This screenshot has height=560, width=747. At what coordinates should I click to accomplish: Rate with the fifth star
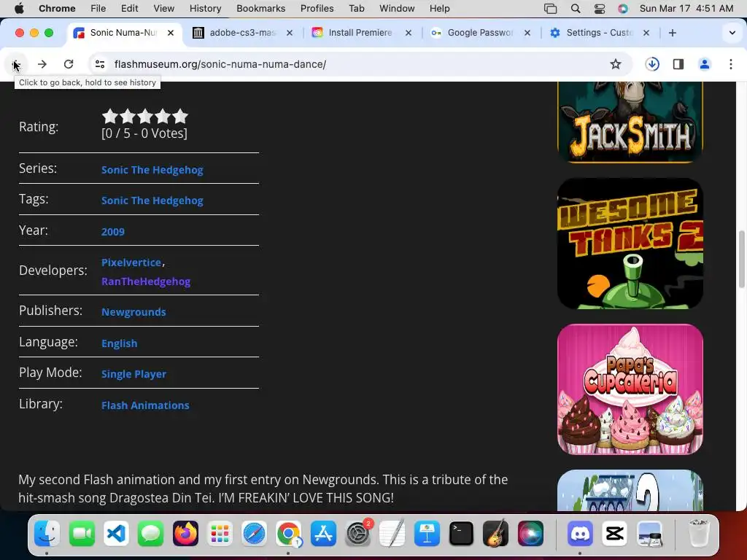tap(180, 116)
